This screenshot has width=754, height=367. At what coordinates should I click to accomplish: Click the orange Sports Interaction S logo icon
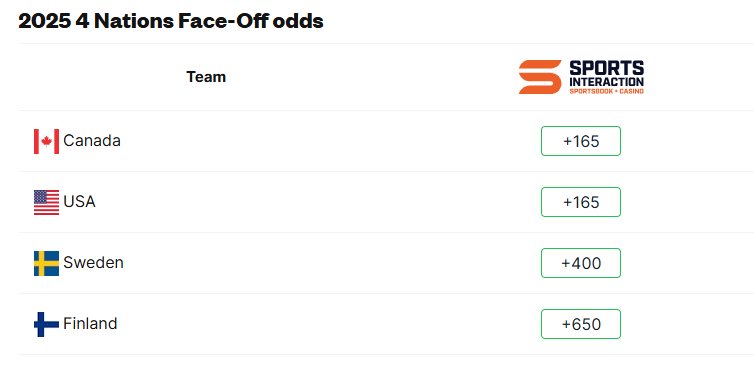(540, 77)
